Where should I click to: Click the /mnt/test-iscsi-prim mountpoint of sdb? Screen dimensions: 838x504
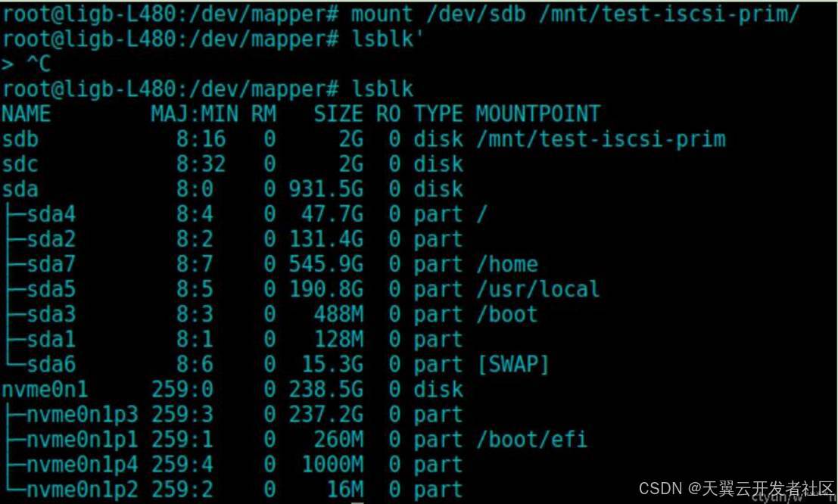pyautogui.click(x=600, y=139)
